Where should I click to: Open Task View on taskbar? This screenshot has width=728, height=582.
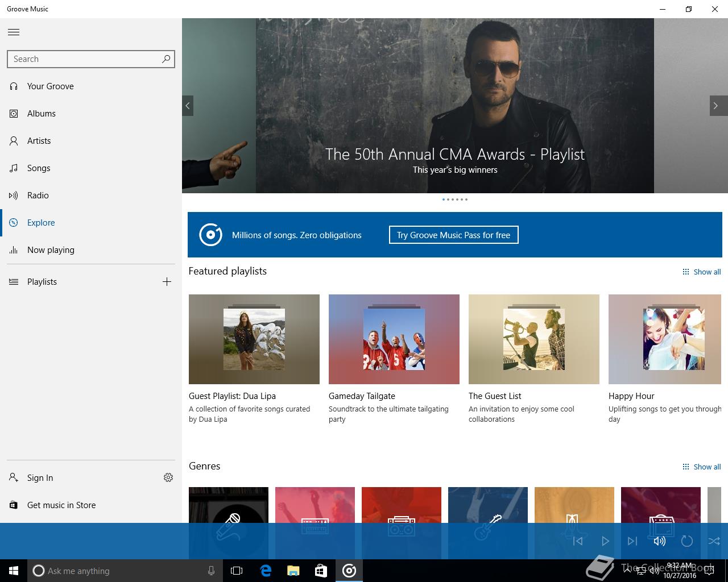click(237, 571)
